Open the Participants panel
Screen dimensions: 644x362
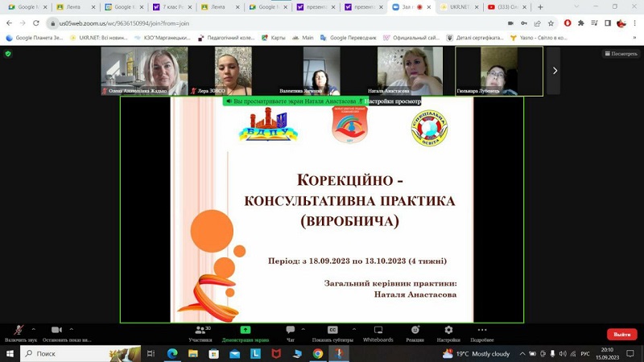click(x=200, y=334)
